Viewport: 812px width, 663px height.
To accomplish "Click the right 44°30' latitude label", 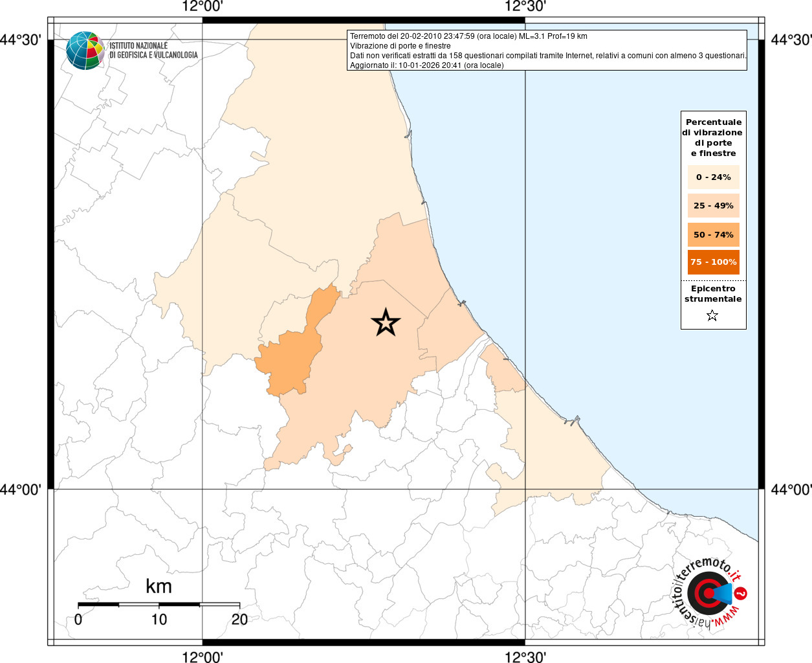I will pos(791,39).
